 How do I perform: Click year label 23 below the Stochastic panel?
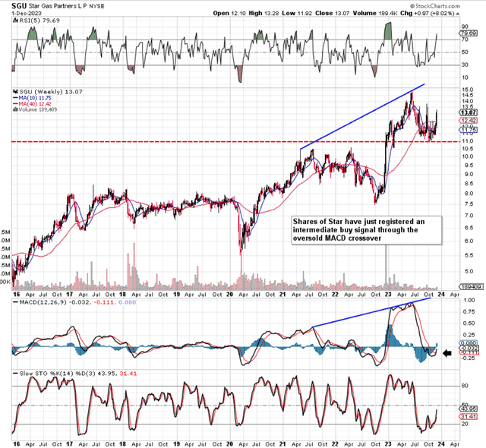point(388,444)
